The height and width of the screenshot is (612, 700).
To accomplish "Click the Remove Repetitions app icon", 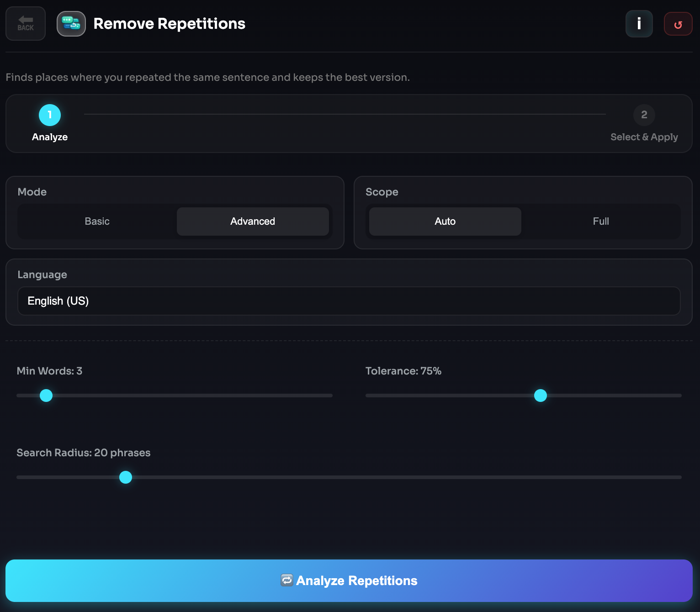I will [71, 24].
